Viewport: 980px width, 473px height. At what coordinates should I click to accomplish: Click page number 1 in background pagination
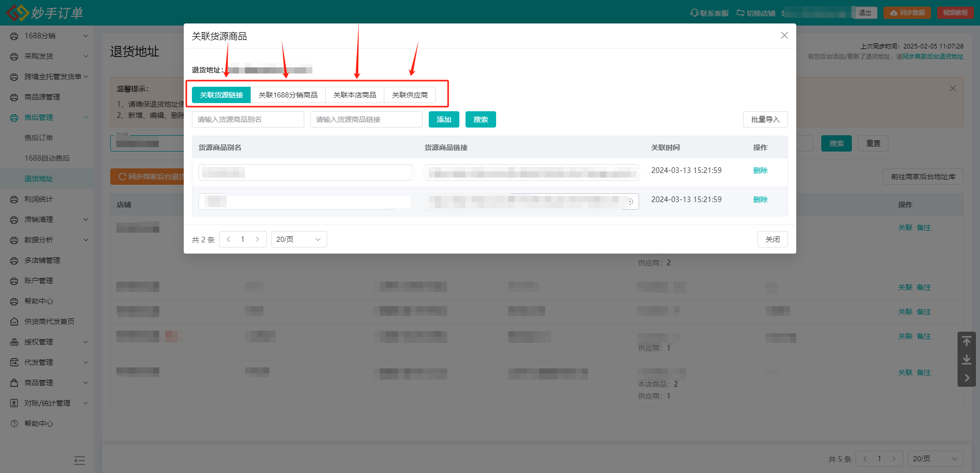(x=879, y=459)
